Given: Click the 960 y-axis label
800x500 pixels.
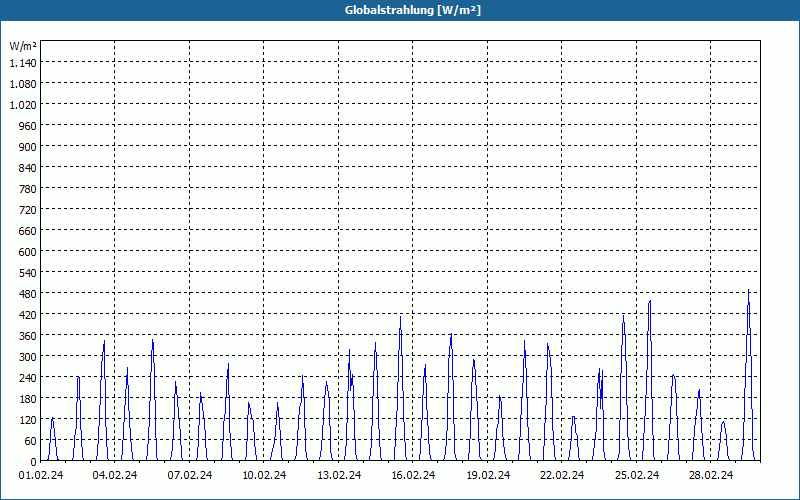Looking at the screenshot, I should [28, 126].
